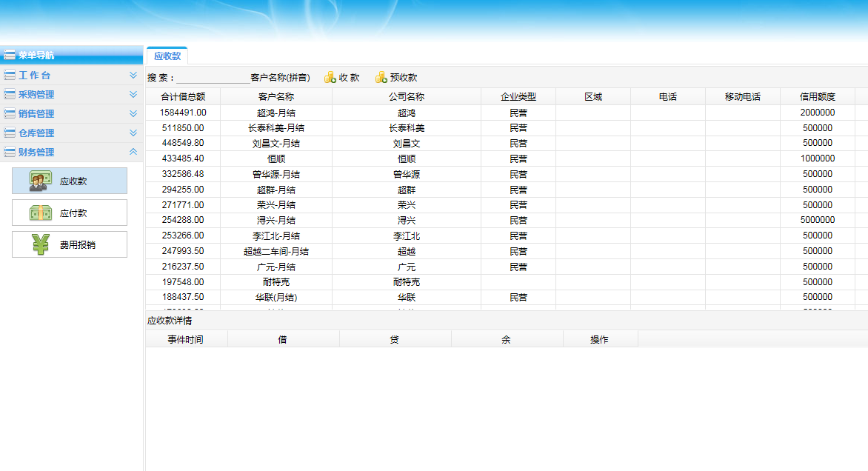Click the 事件时间 detail column header
This screenshot has height=471, width=868.
pos(186,339)
